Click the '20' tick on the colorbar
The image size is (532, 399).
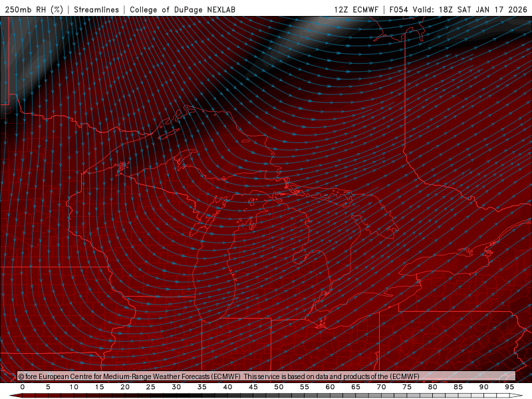pos(125,387)
